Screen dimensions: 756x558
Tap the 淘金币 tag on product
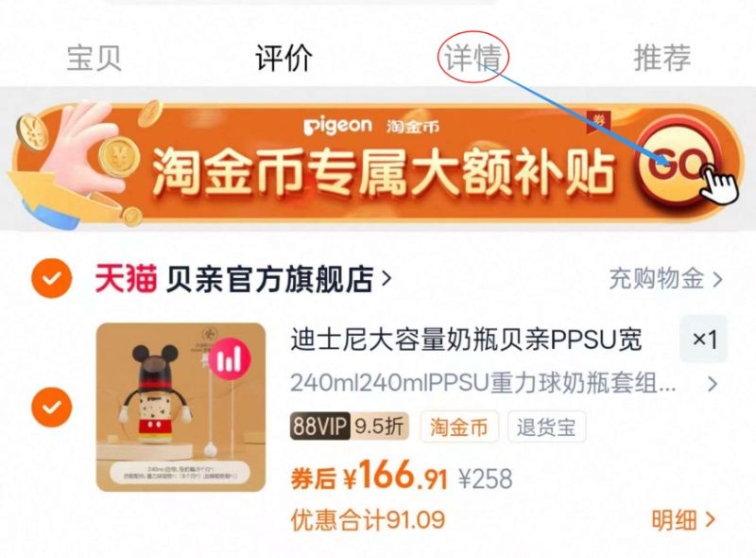(x=459, y=427)
